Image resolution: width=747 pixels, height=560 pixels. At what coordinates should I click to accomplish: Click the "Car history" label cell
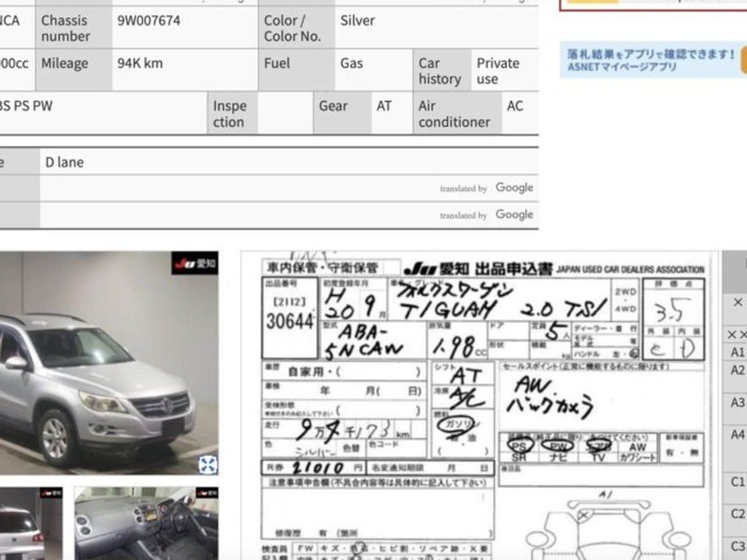pos(443,70)
